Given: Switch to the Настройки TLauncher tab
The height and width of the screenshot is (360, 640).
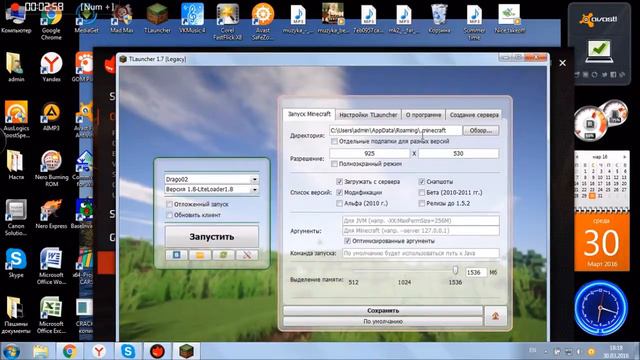Looking at the screenshot, I should pyautogui.click(x=368, y=115).
